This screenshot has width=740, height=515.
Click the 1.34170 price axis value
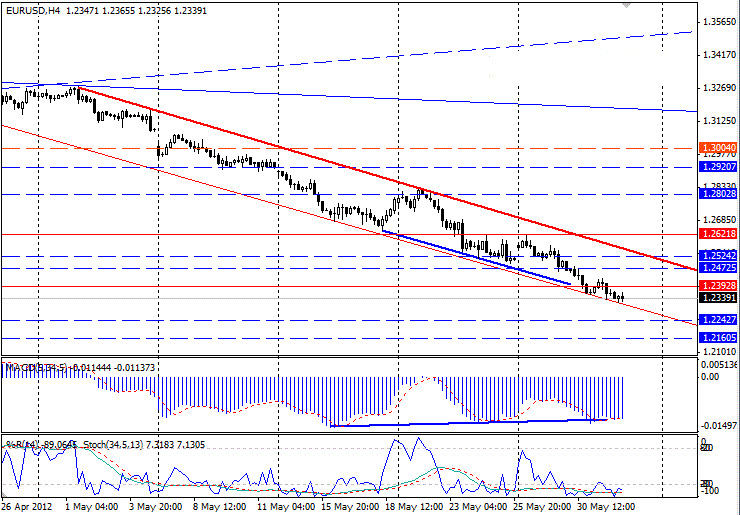click(x=719, y=55)
